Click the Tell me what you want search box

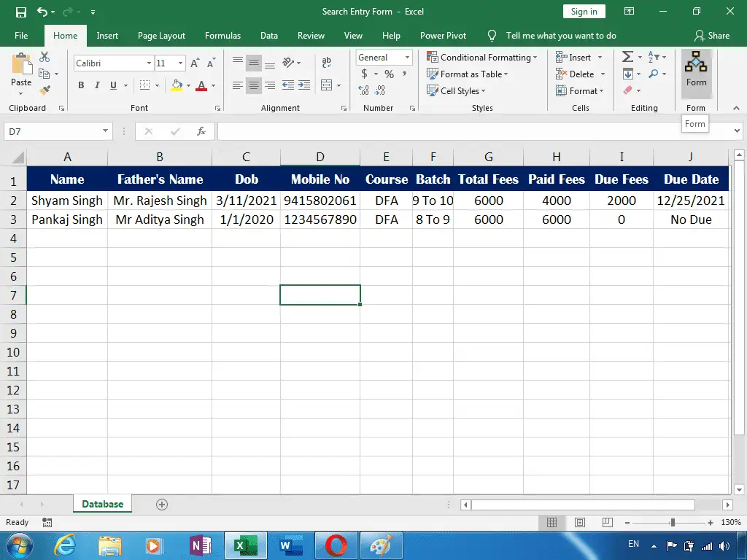pyautogui.click(x=561, y=36)
